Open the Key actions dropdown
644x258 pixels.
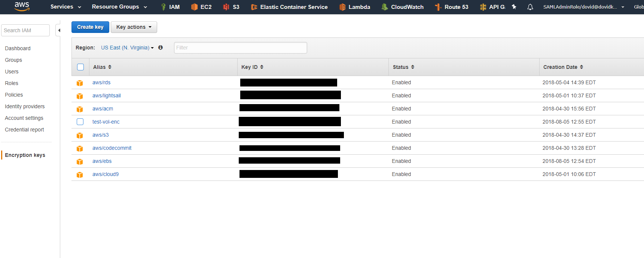tap(134, 27)
